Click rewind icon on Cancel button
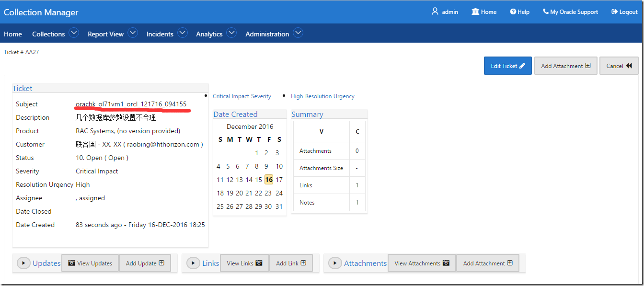 629,66
